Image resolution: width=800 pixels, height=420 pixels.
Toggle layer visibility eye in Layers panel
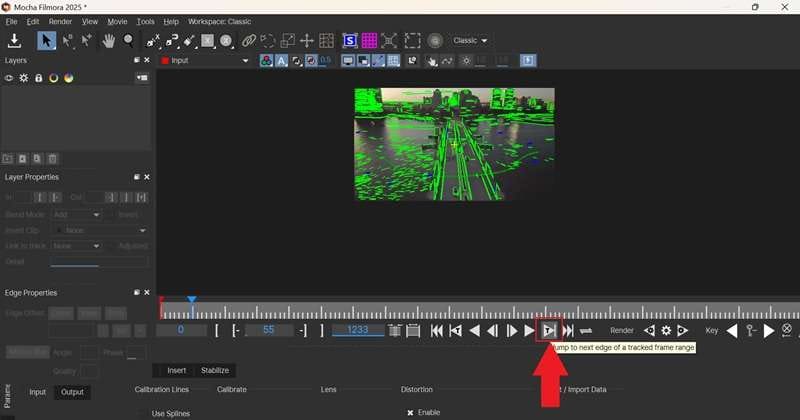click(x=9, y=78)
